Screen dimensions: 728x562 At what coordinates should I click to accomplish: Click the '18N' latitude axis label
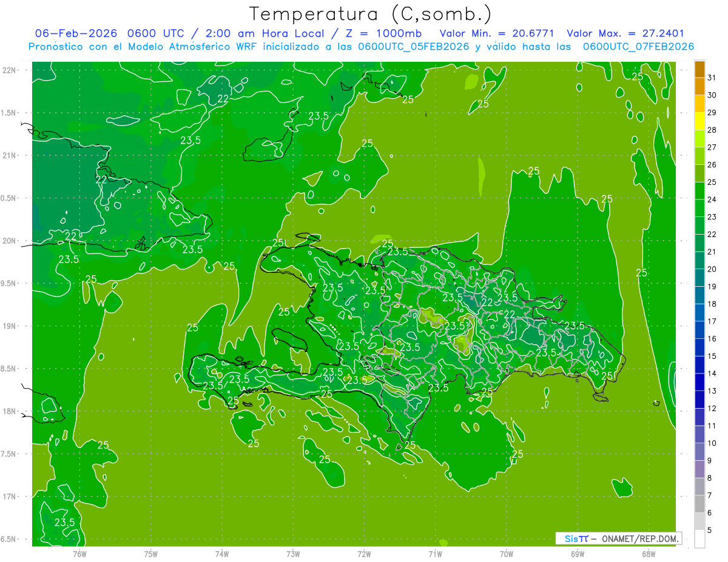[9, 411]
